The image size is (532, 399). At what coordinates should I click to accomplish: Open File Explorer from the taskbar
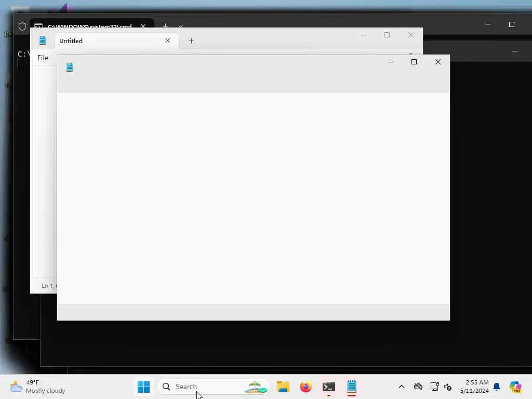pyautogui.click(x=283, y=387)
